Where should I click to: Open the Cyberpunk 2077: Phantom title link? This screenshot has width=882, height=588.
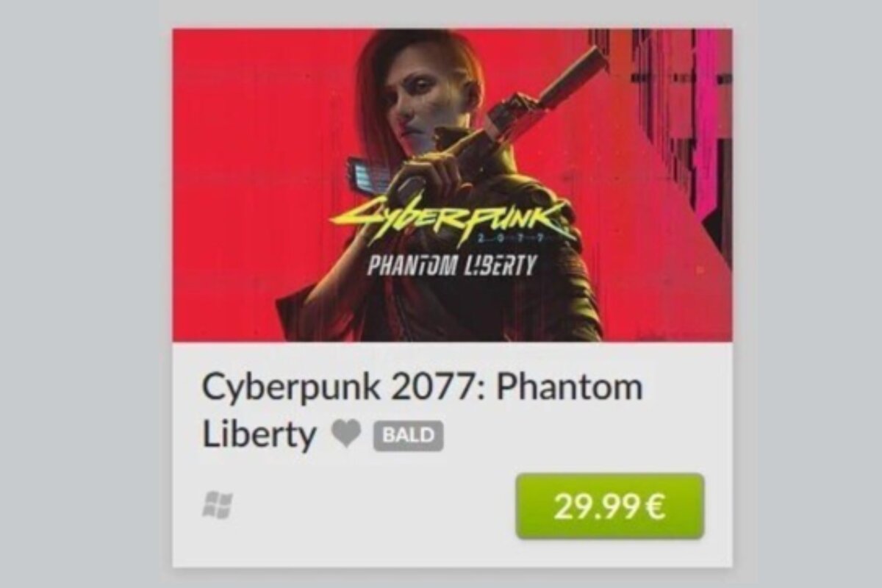(x=423, y=387)
